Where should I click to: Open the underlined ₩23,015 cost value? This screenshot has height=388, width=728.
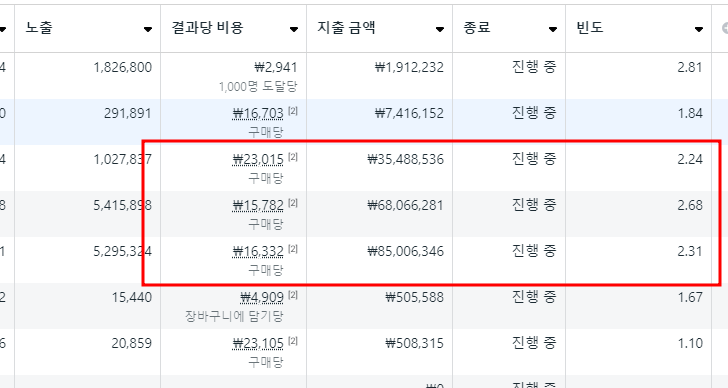pos(258,159)
